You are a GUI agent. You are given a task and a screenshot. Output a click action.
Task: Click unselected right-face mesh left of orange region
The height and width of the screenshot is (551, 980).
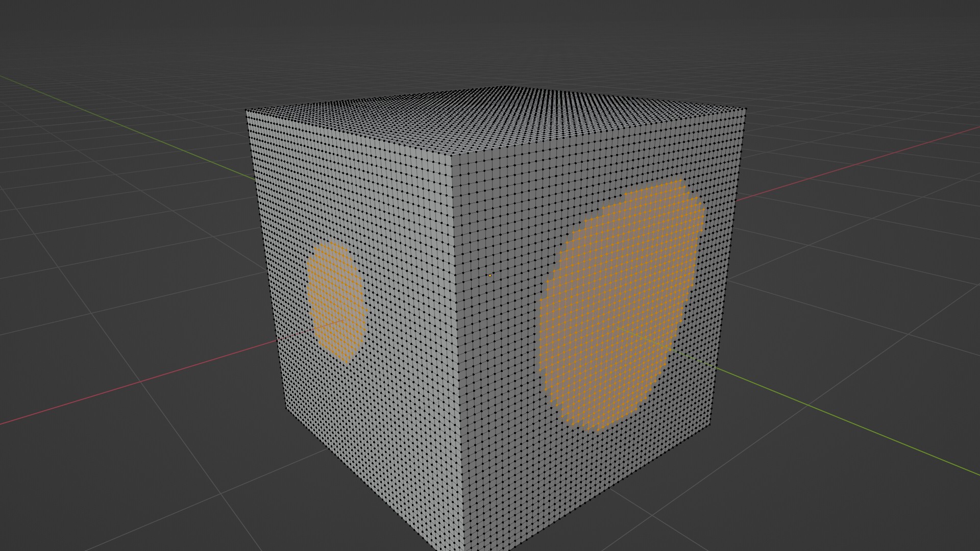pyautogui.click(x=500, y=332)
